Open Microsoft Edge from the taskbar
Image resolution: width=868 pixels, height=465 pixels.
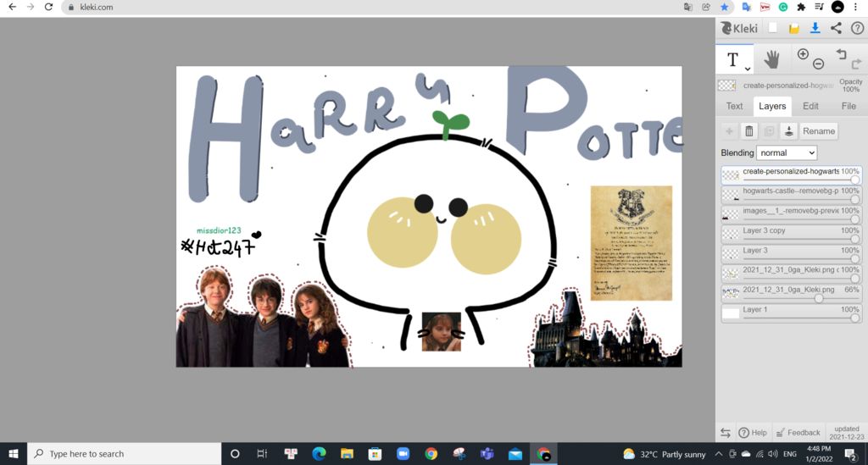pos(319,454)
